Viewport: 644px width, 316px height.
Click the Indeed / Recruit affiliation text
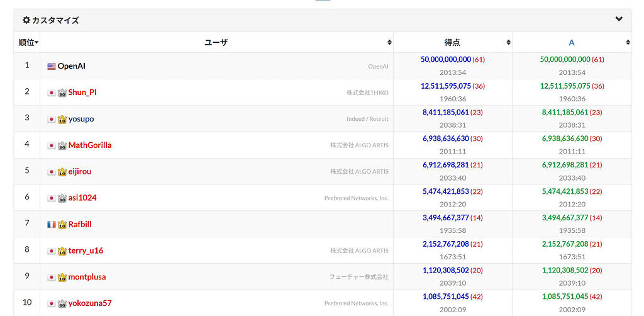point(367,119)
